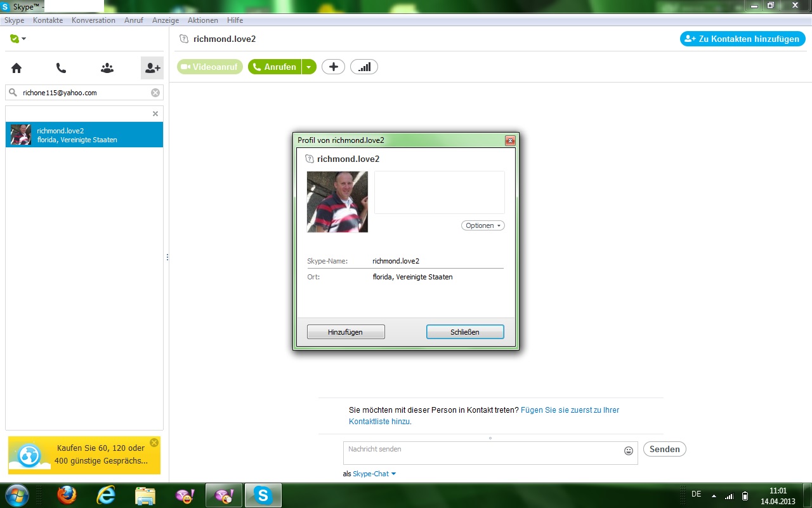812x508 pixels.
Task: Go to the Skype home icon
Action: 16,68
